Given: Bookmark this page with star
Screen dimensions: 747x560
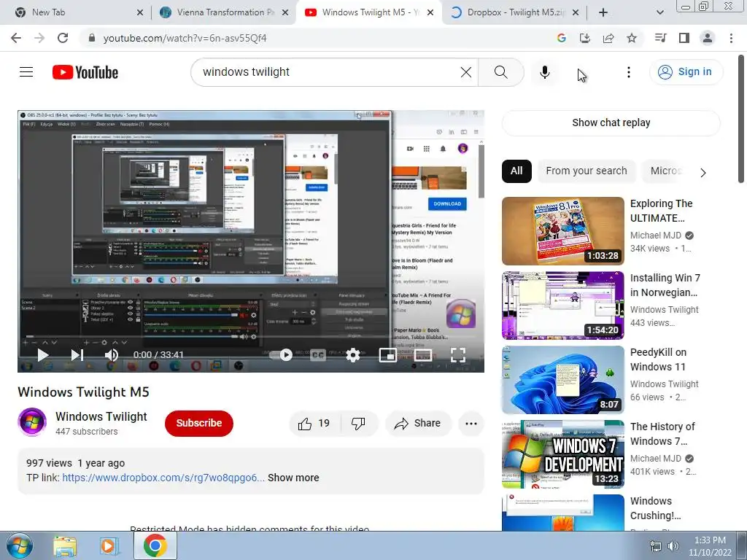Looking at the screenshot, I should [632, 38].
